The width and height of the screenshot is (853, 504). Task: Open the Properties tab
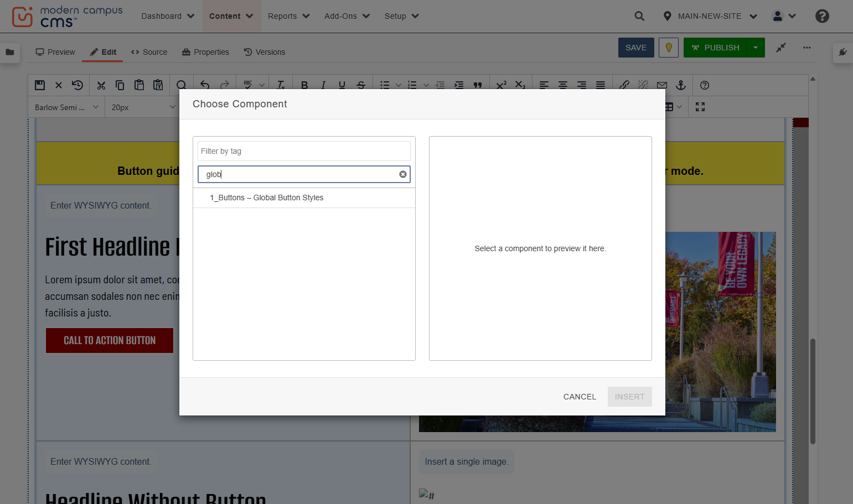(205, 52)
